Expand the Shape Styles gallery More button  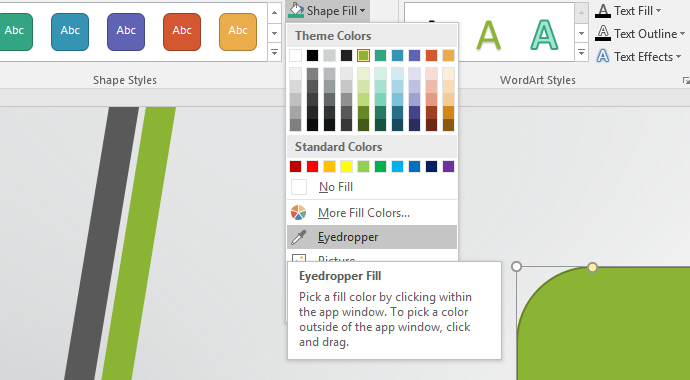point(274,53)
